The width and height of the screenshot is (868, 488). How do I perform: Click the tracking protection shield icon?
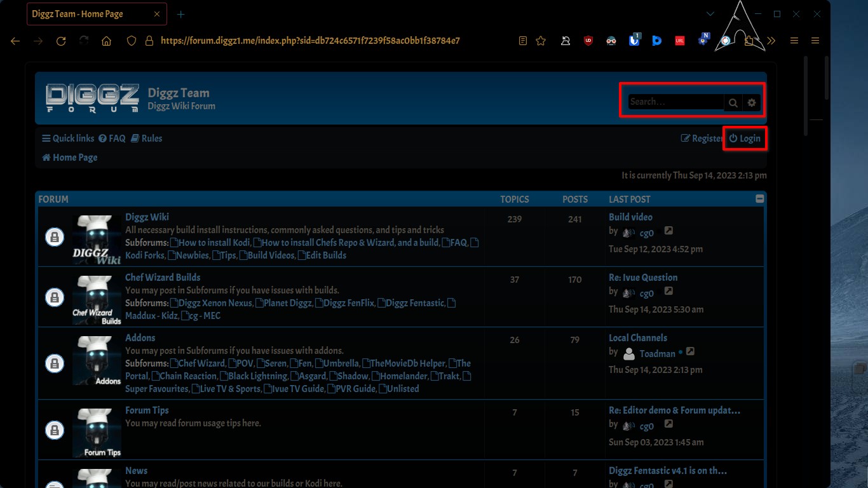132,41
